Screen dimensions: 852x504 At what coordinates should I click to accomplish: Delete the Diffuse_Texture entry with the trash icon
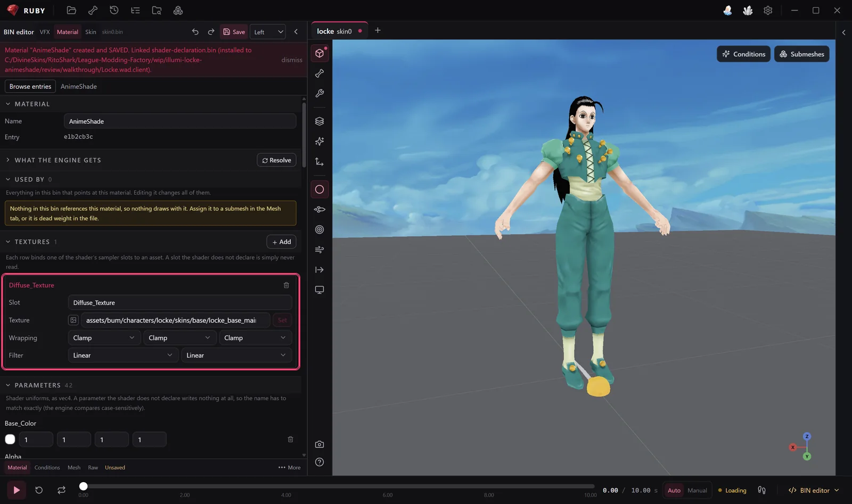point(286,285)
